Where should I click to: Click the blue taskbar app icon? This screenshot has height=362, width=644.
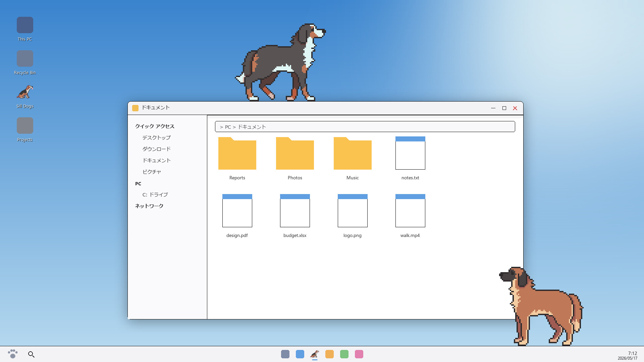point(300,354)
